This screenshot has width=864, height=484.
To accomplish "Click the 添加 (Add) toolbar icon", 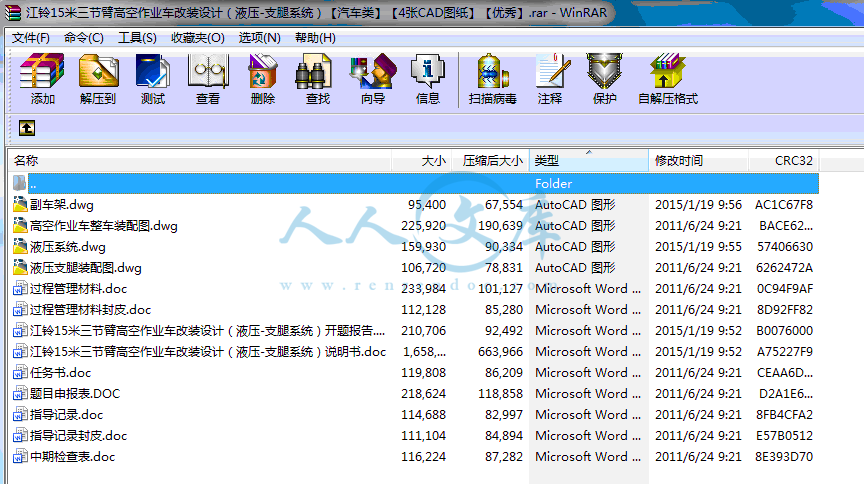I will 42,79.
